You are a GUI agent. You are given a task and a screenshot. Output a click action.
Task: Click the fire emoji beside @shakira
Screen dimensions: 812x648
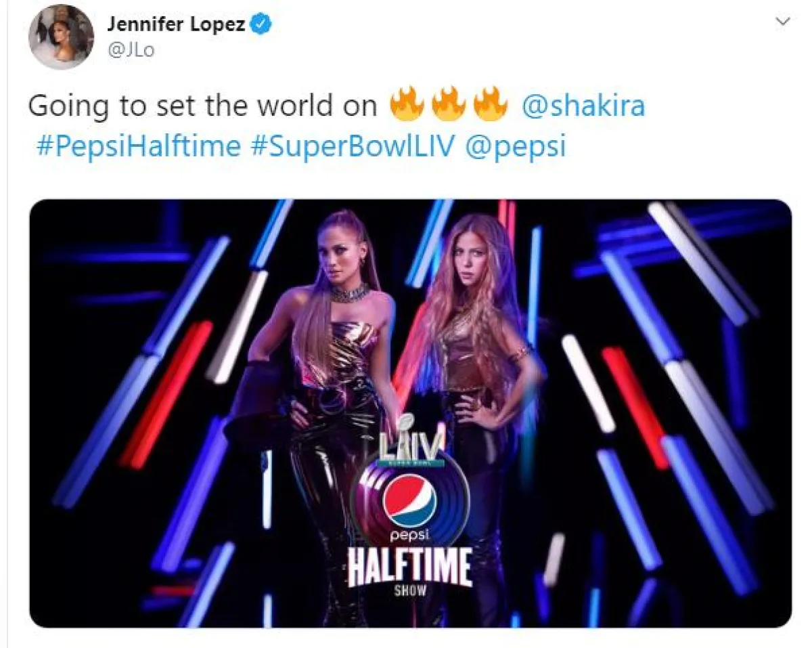click(490, 105)
